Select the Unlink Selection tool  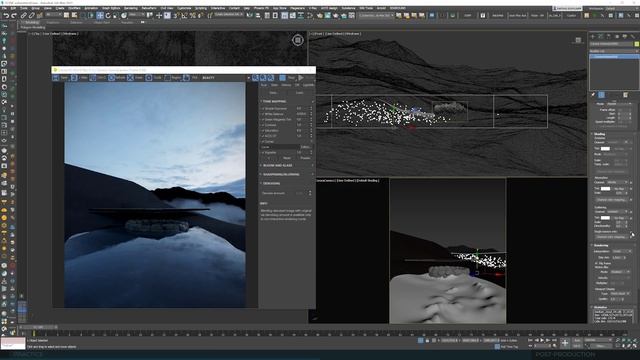31,16
